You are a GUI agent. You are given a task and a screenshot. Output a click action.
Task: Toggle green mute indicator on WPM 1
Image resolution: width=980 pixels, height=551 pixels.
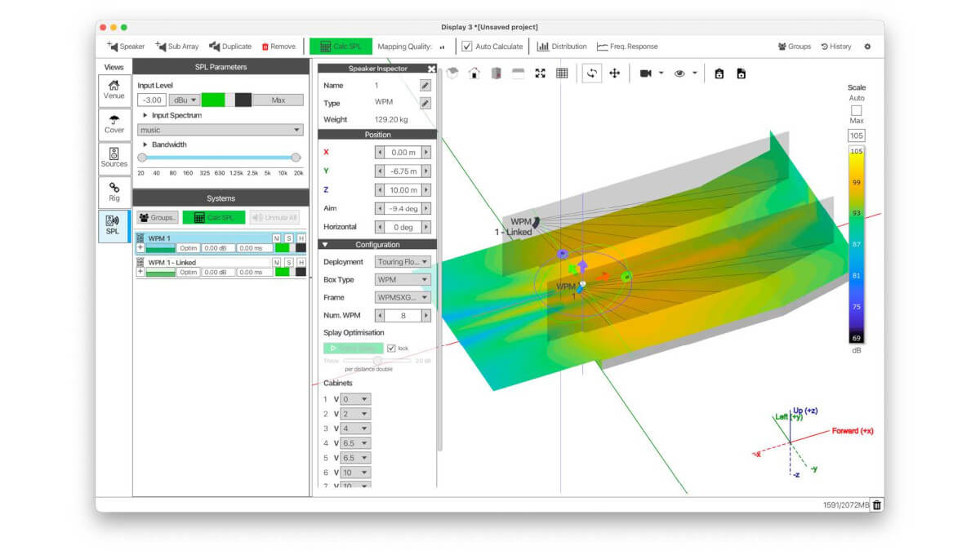[x=283, y=248]
